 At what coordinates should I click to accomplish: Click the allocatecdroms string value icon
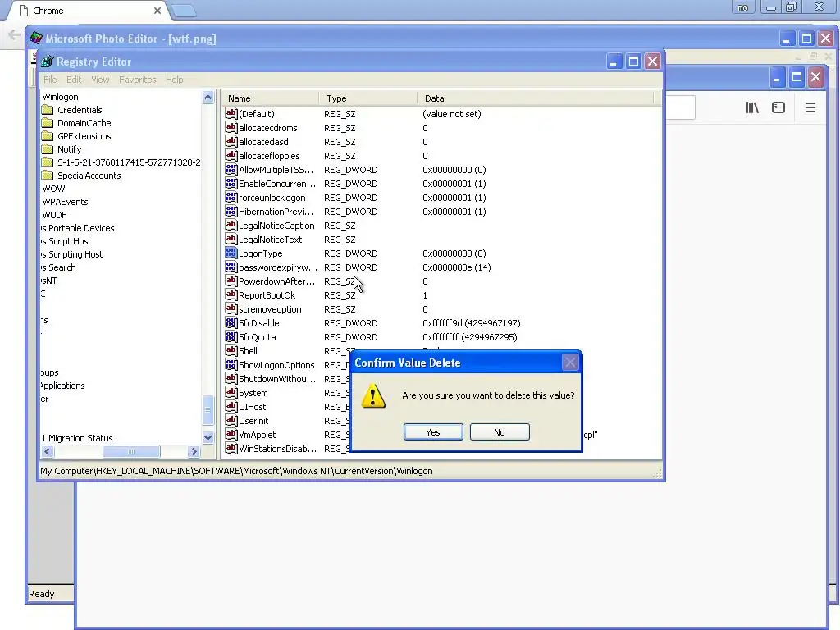(x=231, y=127)
